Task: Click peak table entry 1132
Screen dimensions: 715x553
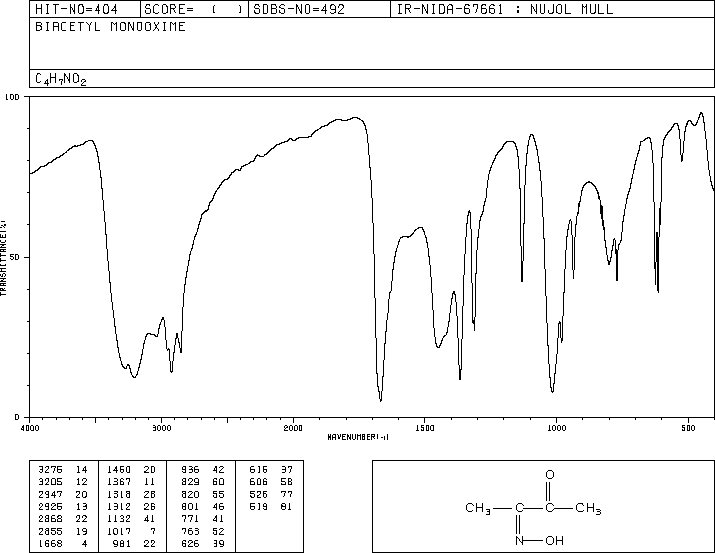Action: click(119, 519)
